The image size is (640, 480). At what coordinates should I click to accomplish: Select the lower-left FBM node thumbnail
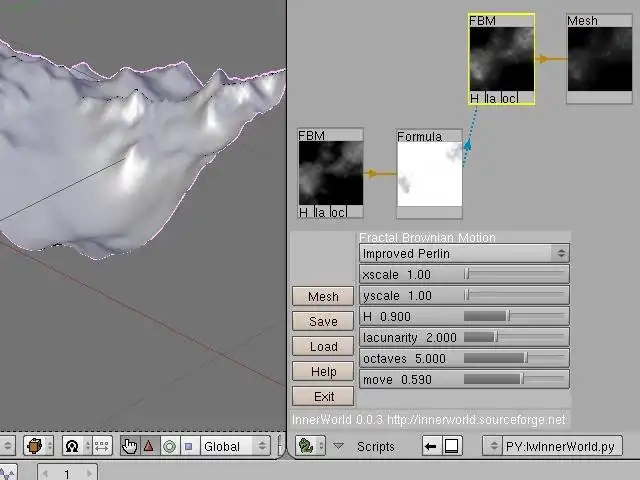tap(331, 173)
